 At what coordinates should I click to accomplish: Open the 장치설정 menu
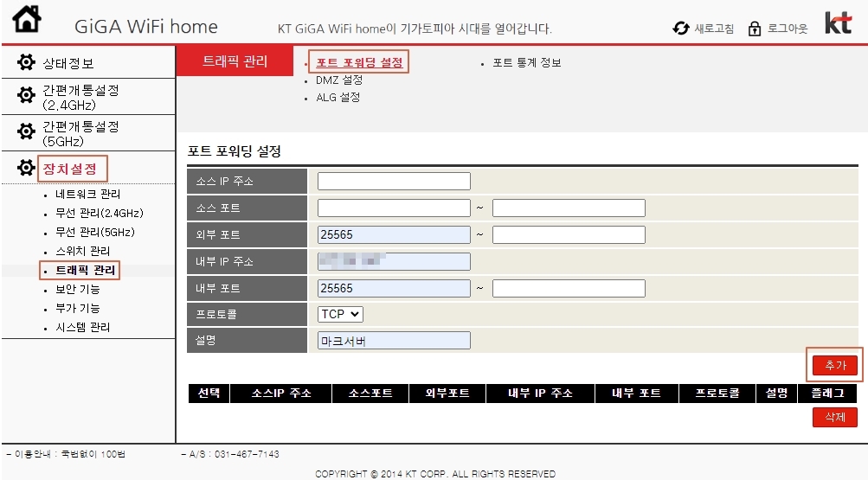point(70,169)
